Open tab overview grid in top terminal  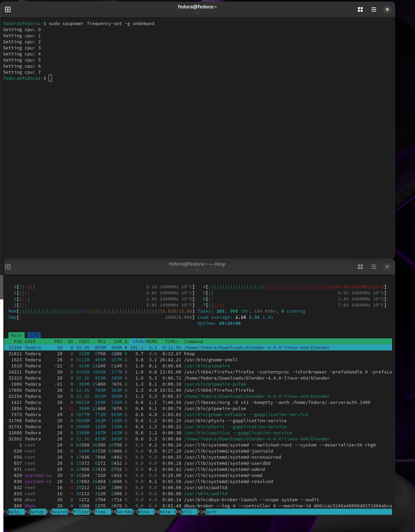tap(360, 9)
